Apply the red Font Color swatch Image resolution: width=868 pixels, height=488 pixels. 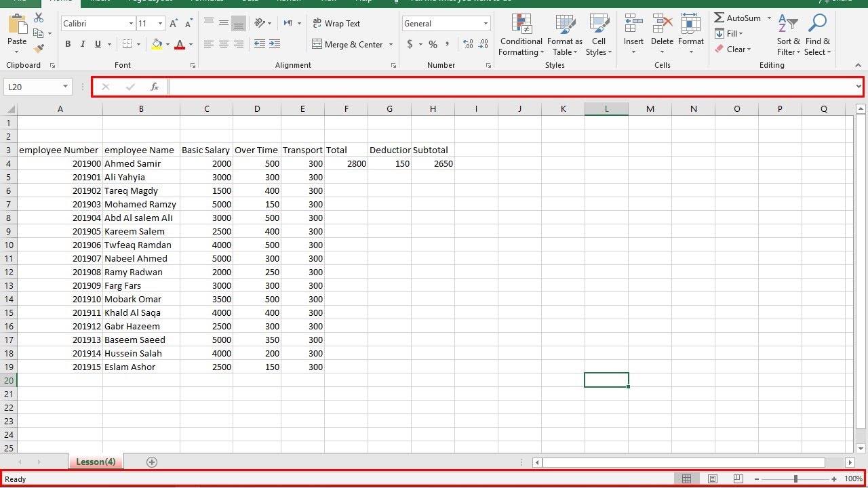click(180, 45)
